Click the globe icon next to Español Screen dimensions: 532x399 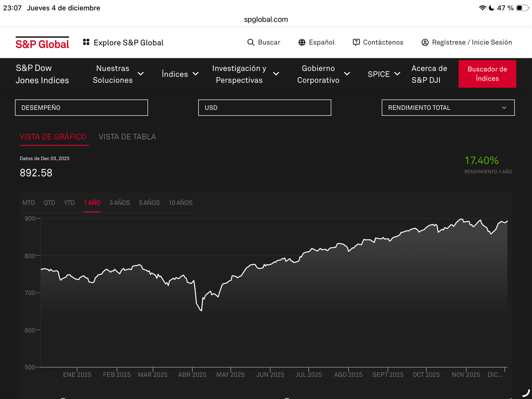[301, 42]
